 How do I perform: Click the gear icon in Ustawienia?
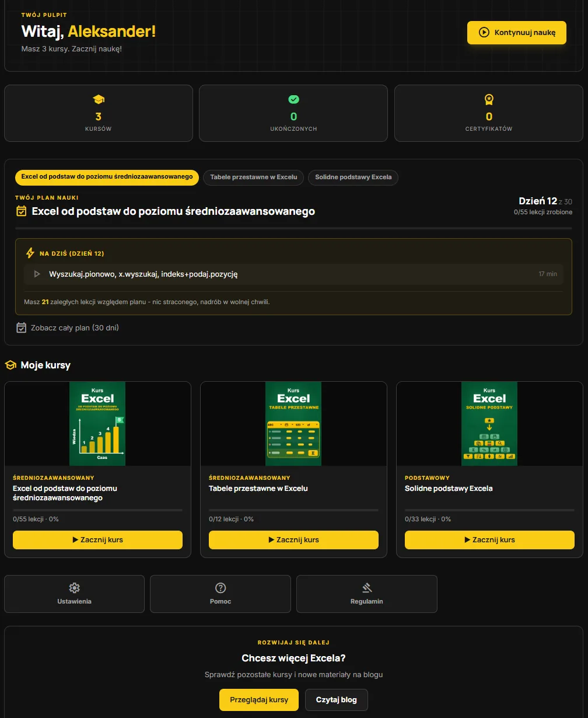point(74,588)
